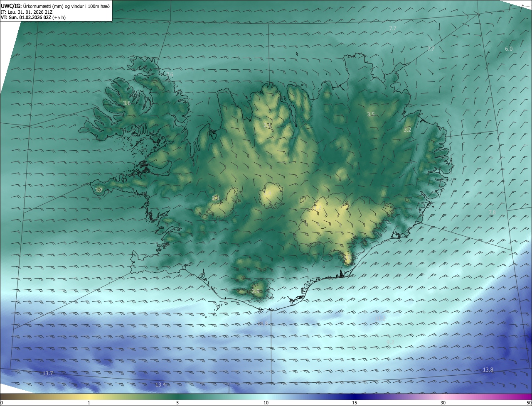Click the 6.0 value in the northeast corner

pos(509,49)
